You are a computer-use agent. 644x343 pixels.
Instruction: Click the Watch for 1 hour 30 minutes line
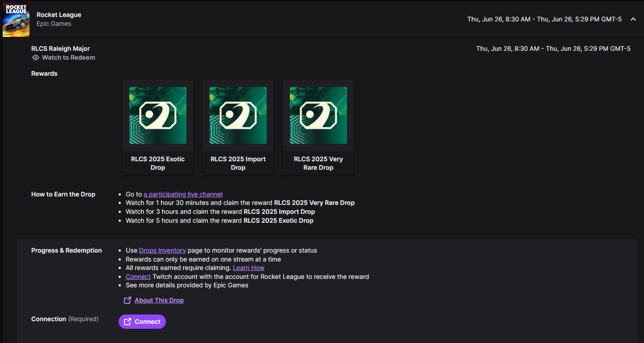click(240, 203)
